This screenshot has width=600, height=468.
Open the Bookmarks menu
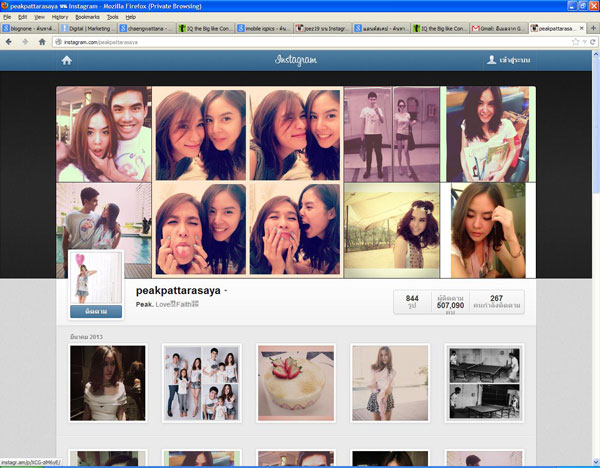coord(87,17)
